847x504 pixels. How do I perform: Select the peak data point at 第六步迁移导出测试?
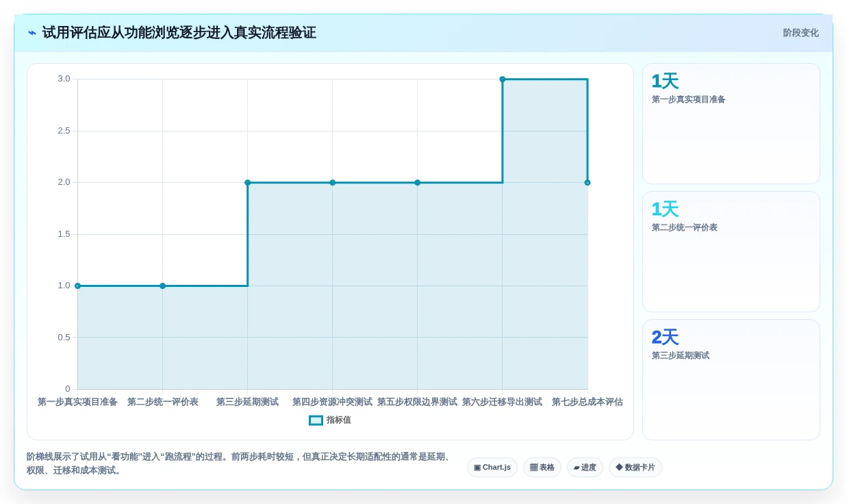coord(503,79)
